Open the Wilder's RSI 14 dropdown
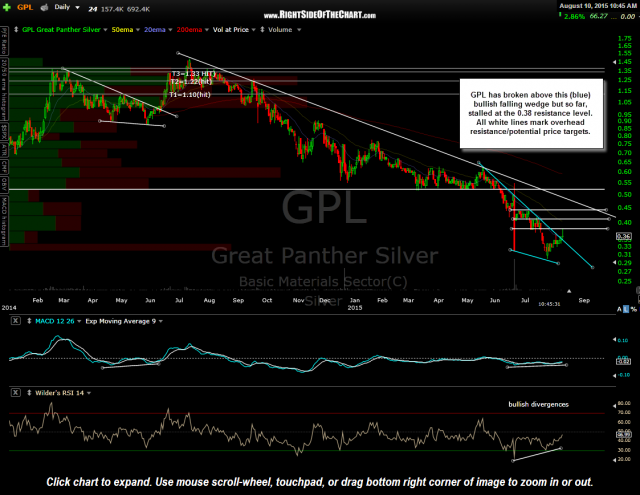This screenshot has height=495, width=640. pos(89,393)
